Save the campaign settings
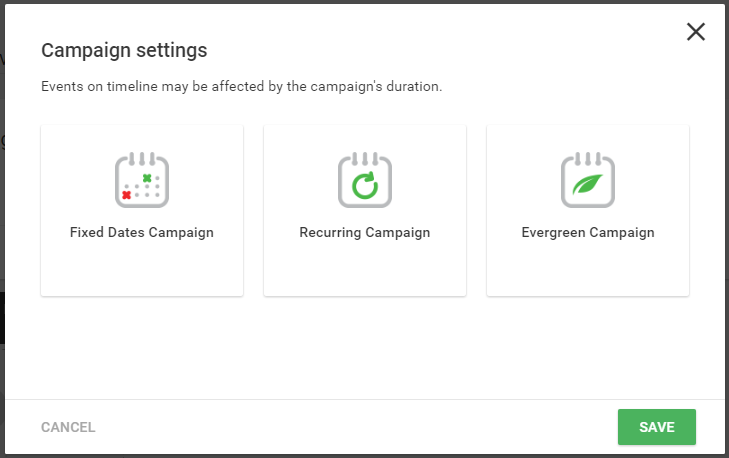 (656, 427)
